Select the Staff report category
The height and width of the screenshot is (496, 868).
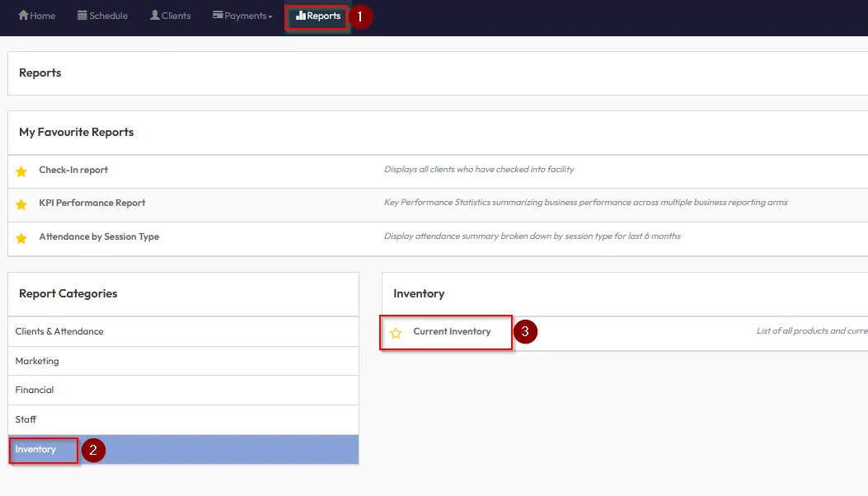pyautogui.click(x=26, y=419)
